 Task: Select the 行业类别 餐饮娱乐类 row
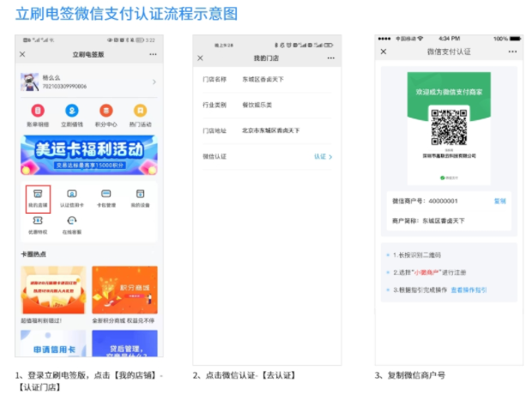[x=267, y=106]
